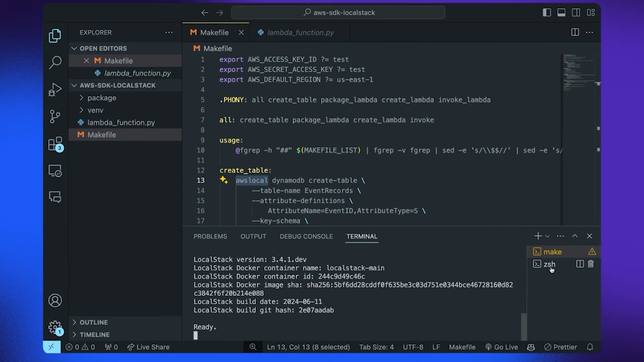
Task: Change language mode Makefile in status bar
Action: pyautogui.click(x=462, y=347)
